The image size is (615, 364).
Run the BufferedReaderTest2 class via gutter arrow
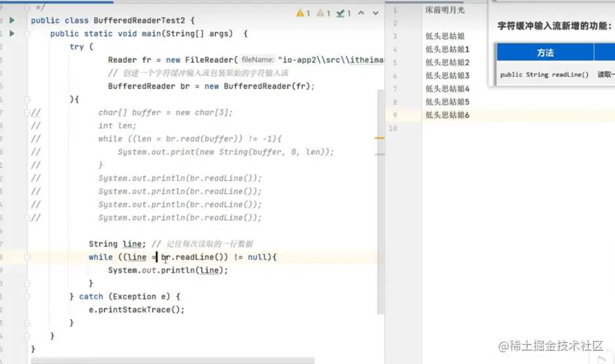[12, 20]
